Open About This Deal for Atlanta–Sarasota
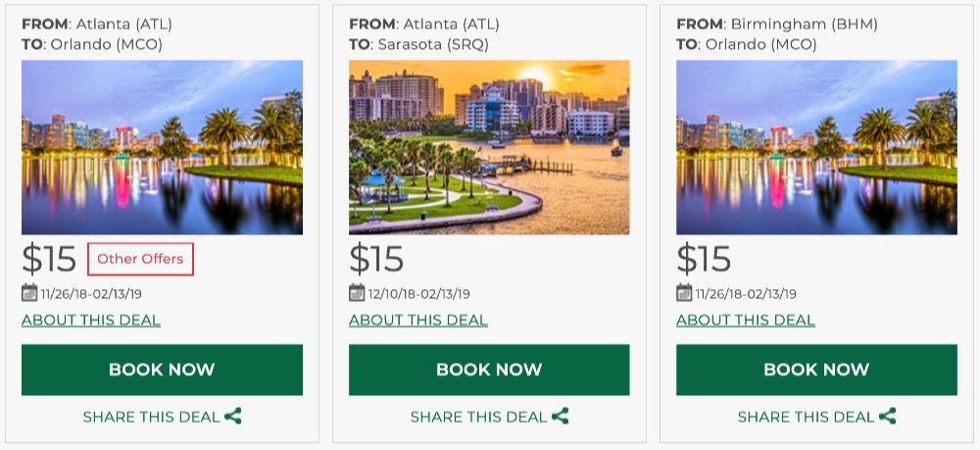Screen dimensions: 980x450 point(418,320)
